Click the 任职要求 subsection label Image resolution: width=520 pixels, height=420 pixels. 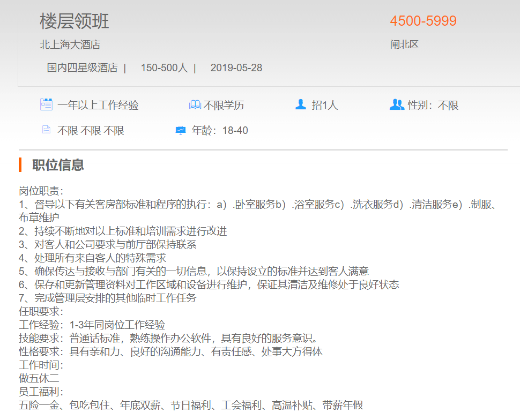(x=41, y=311)
